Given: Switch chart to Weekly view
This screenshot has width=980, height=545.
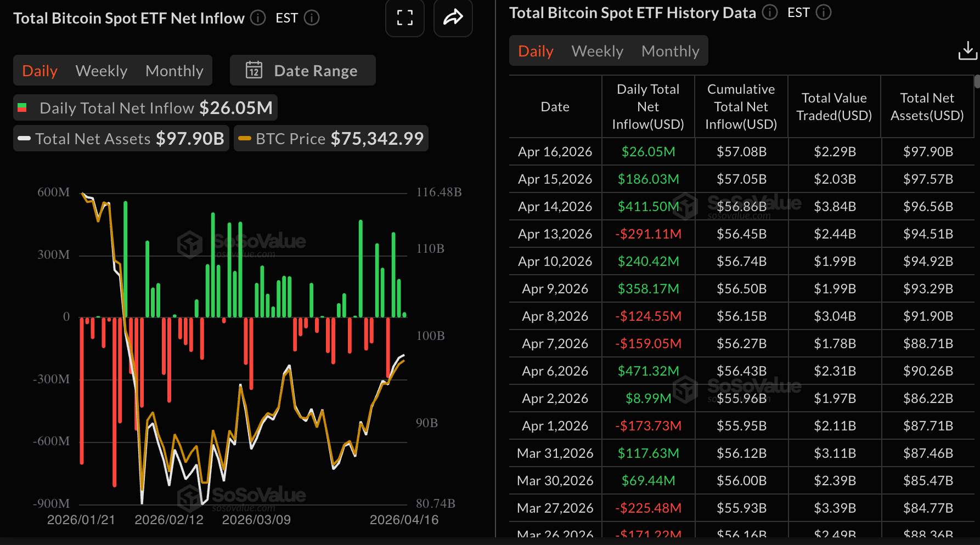Looking at the screenshot, I should tap(102, 71).
